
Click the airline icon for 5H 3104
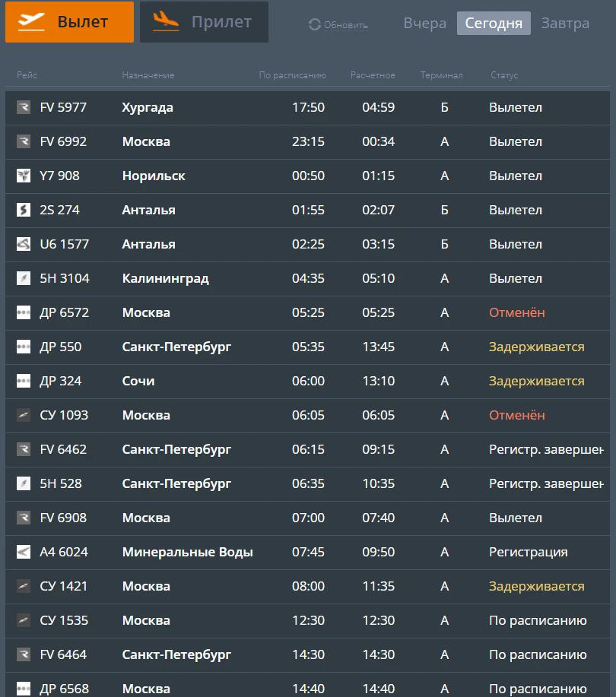click(x=24, y=278)
